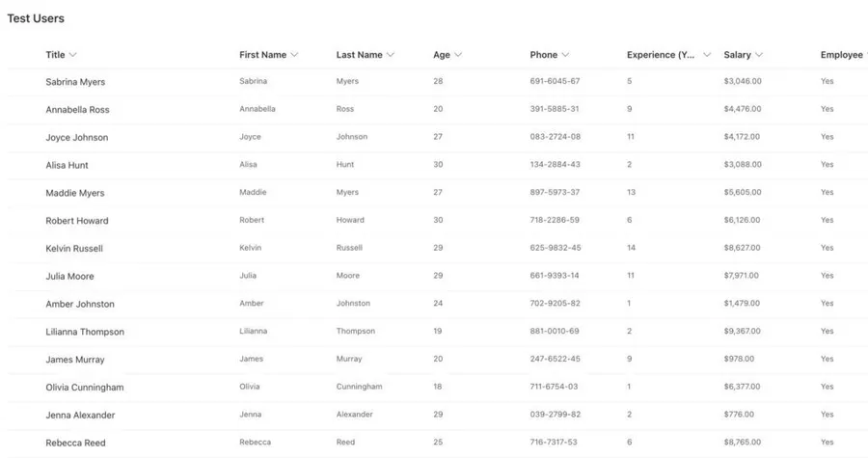Click the Kelvin Russell title link
The height and width of the screenshot is (458, 868).
point(73,249)
